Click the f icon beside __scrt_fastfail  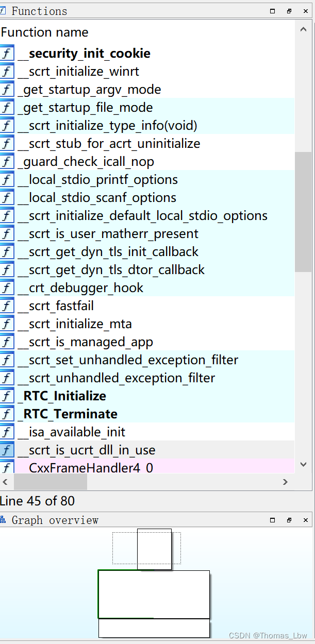tap(6, 306)
